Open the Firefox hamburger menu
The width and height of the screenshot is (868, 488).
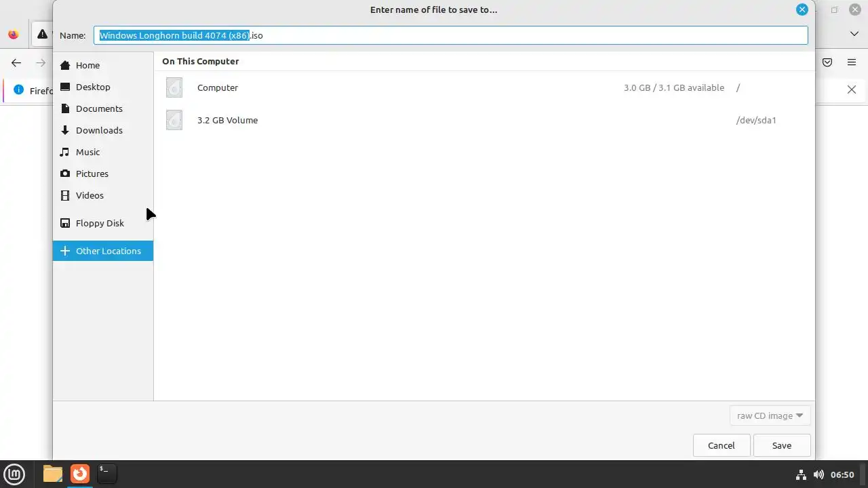pos(852,62)
